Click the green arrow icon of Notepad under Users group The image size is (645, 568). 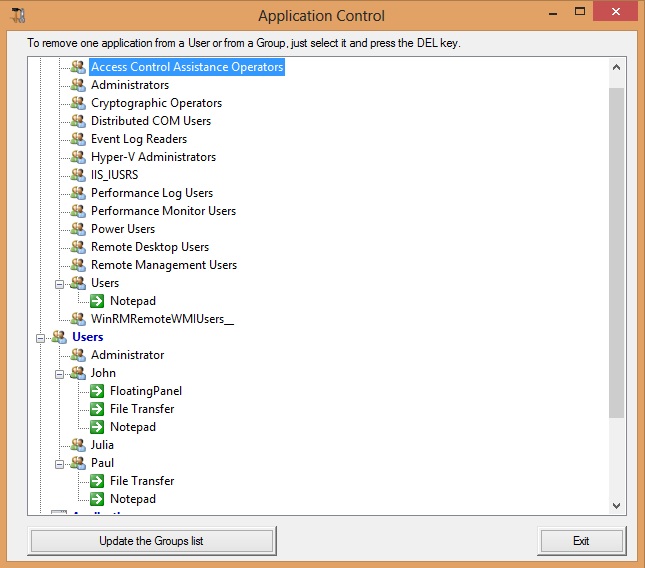pyautogui.click(x=97, y=301)
